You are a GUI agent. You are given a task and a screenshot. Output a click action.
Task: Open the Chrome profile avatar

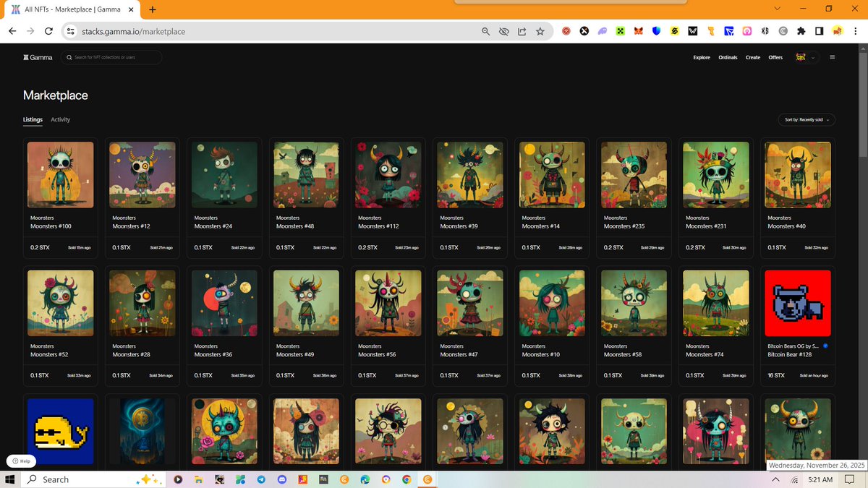point(838,31)
